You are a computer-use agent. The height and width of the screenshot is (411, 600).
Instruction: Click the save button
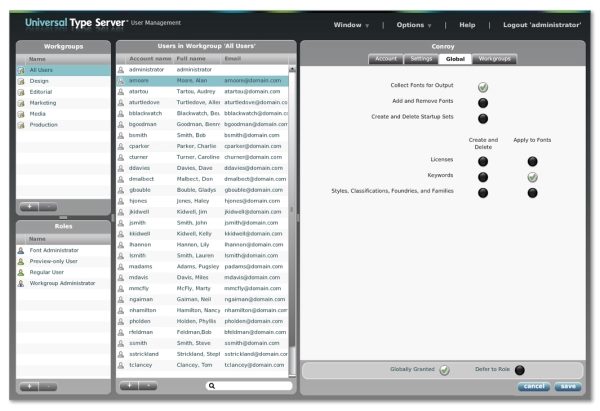[567, 386]
